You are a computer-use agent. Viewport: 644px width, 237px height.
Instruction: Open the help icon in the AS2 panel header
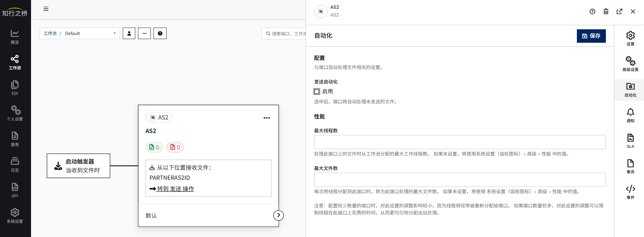tap(592, 11)
